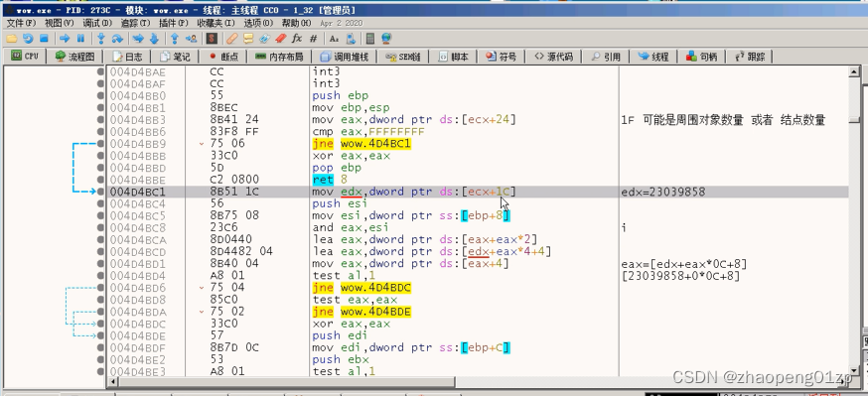Switch to the 笔记 tab
Viewport: 868px width, 396px height.
[x=175, y=57]
